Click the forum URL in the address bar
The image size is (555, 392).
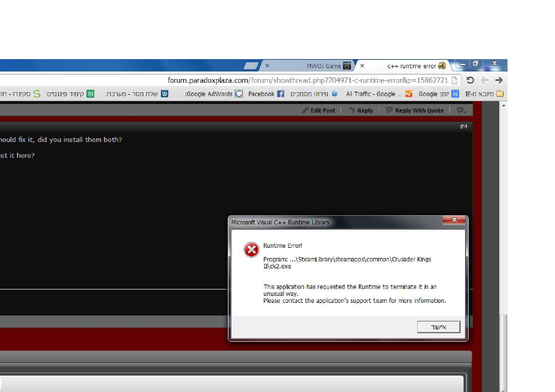307,80
